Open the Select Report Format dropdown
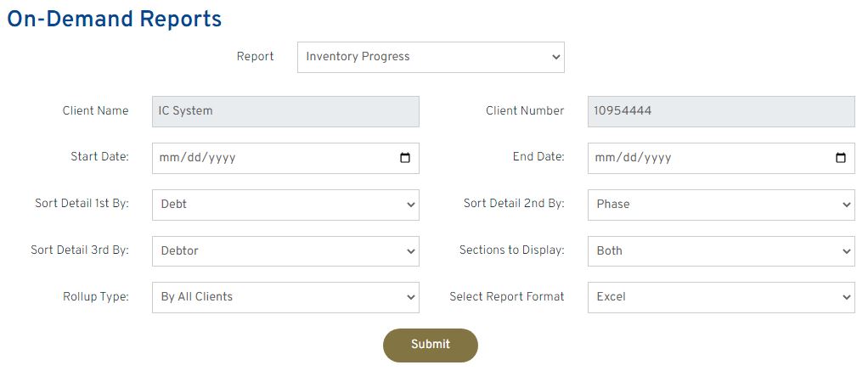This screenshot has height=382, width=868. pyautogui.click(x=721, y=297)
